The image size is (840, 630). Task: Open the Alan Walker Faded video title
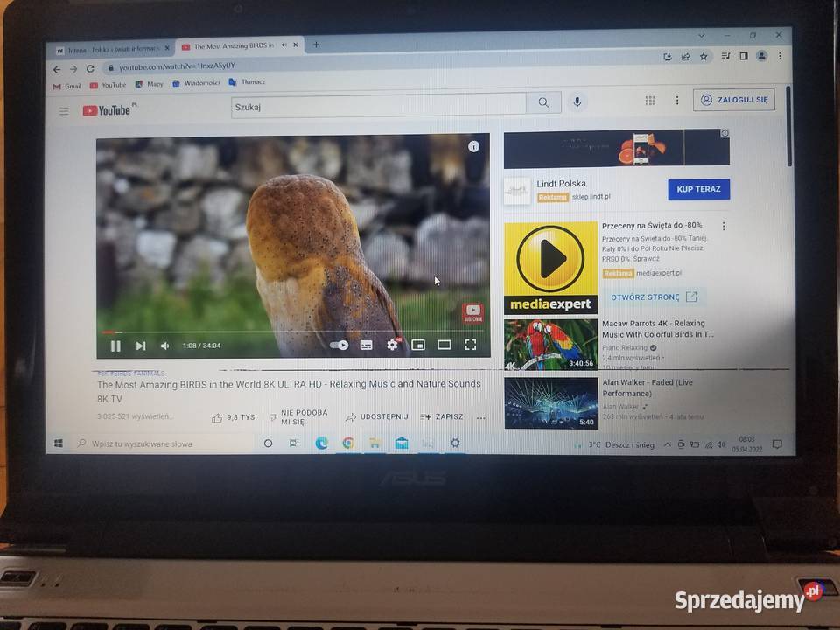[x=647, y=388]
